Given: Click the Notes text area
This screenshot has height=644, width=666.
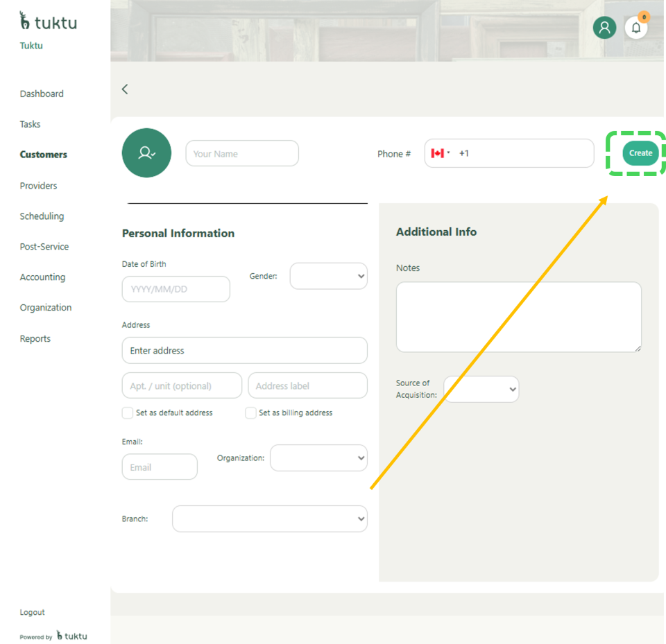Looking at the screenshot, I should (518, 317).
